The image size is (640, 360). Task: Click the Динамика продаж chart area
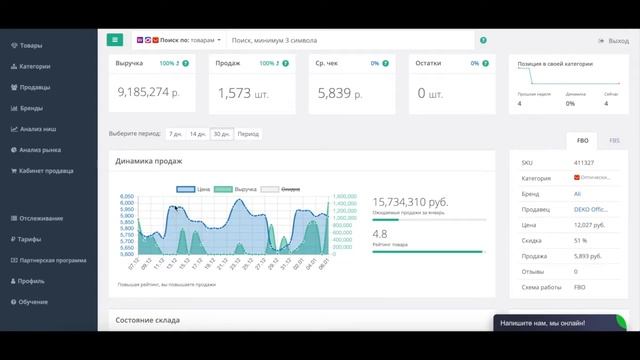[233, 225]
